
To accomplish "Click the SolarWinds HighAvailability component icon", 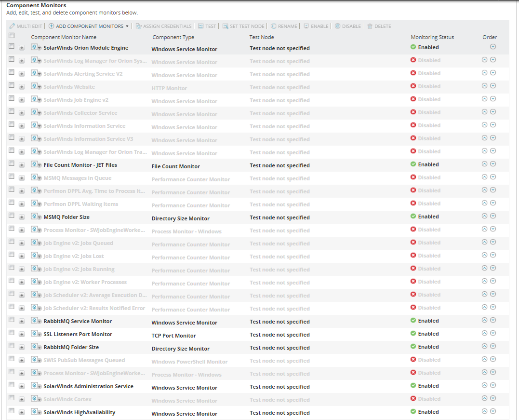I will click(36, 412).
